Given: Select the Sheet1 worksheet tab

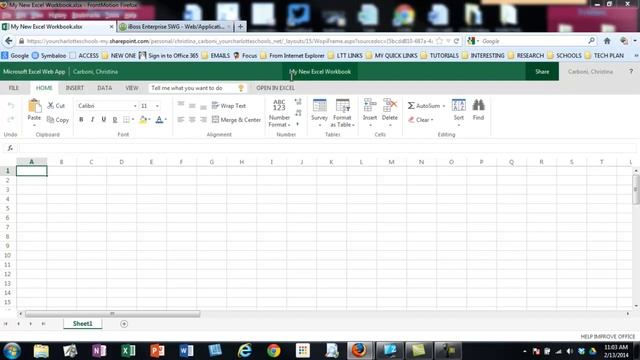Looking at the screenshot, I should 82,324.
